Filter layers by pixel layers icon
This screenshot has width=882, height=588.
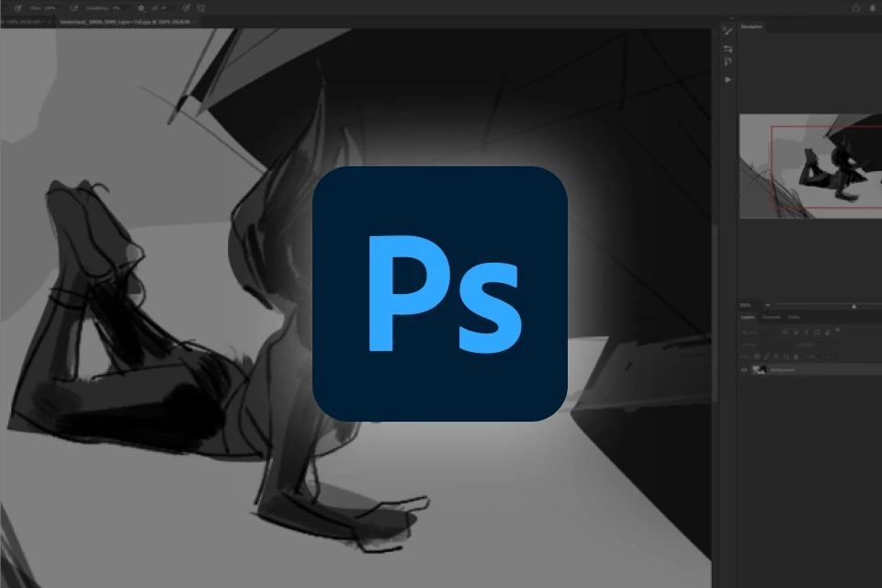click(785, 332)
